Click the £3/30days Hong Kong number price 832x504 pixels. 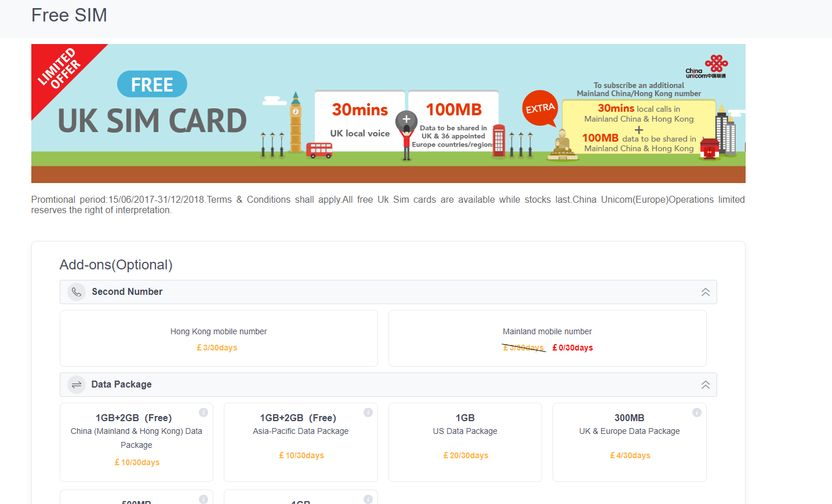pos(217,348)
